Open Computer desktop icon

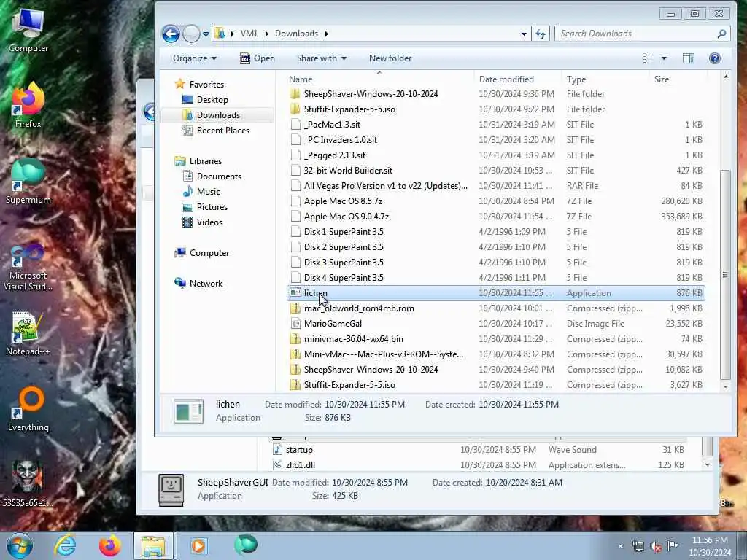pos(28,30)
